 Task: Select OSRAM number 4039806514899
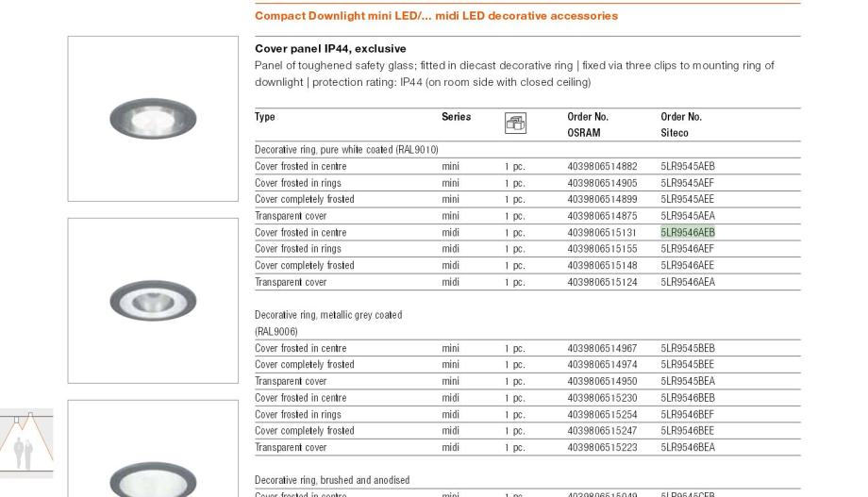[x=602, y=199]
